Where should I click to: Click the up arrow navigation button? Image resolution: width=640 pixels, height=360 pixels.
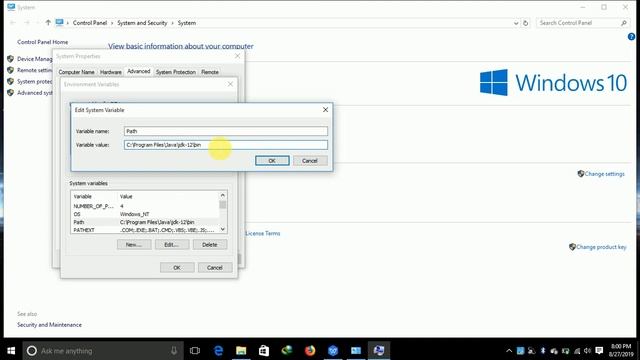pyautogui.click(x=48, y=23)
